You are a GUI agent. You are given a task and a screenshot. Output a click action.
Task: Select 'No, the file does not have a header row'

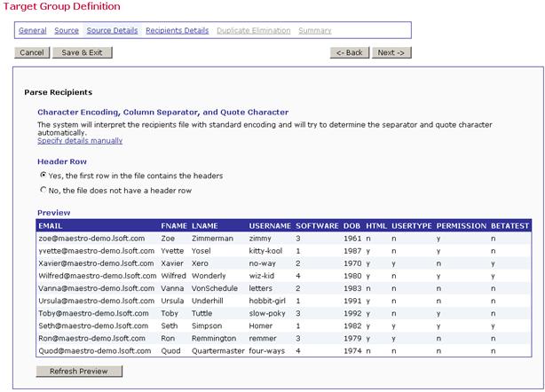pos(43,190)
